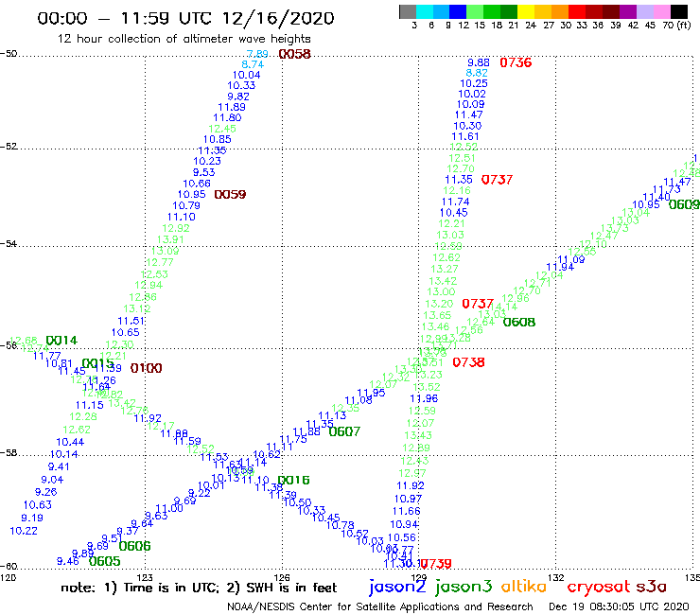Click the 13.65 wave height value
This screenshot has height=615, width=700.
pyautogui.click(x=437, y=315)
